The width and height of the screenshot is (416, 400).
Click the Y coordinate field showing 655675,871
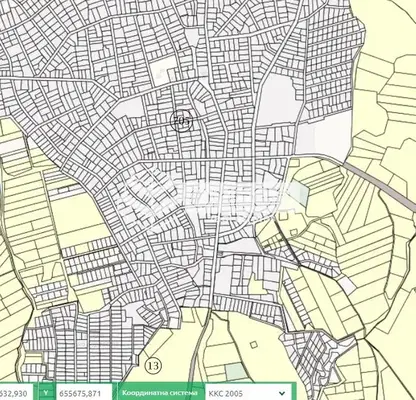click(83, 394)
